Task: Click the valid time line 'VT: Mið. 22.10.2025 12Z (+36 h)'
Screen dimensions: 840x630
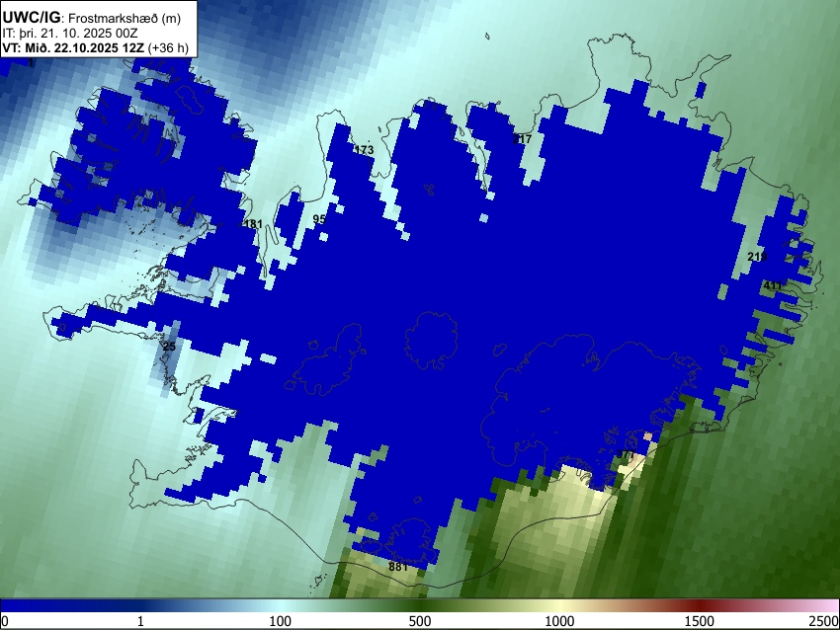Action: coord(95,47)
